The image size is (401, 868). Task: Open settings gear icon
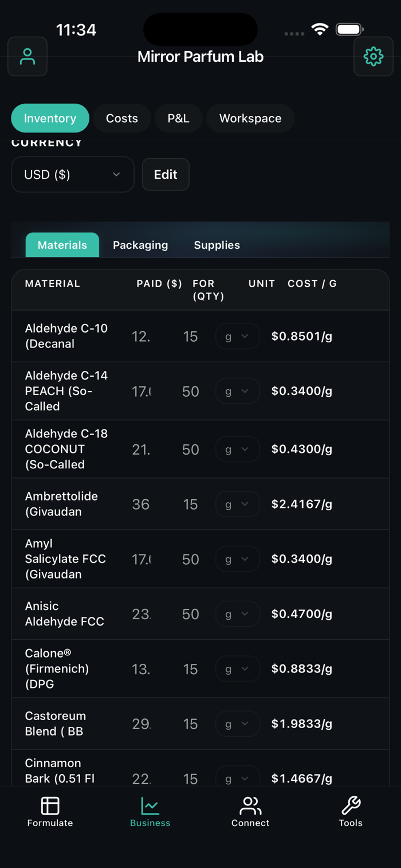click(x=374, y=56)
